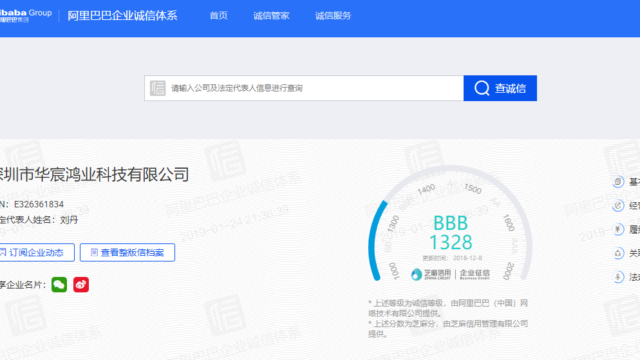Click the 芝麻信用 droplet logo
This screenshot has height=360, width=640.
[416, 274]
